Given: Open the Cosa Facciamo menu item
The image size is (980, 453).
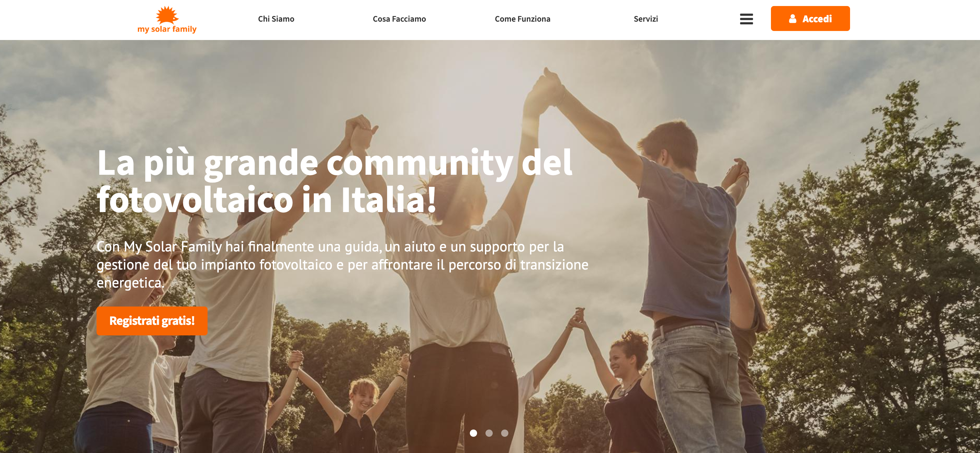Looking at the screenshot, I should [x=399, y=19].
